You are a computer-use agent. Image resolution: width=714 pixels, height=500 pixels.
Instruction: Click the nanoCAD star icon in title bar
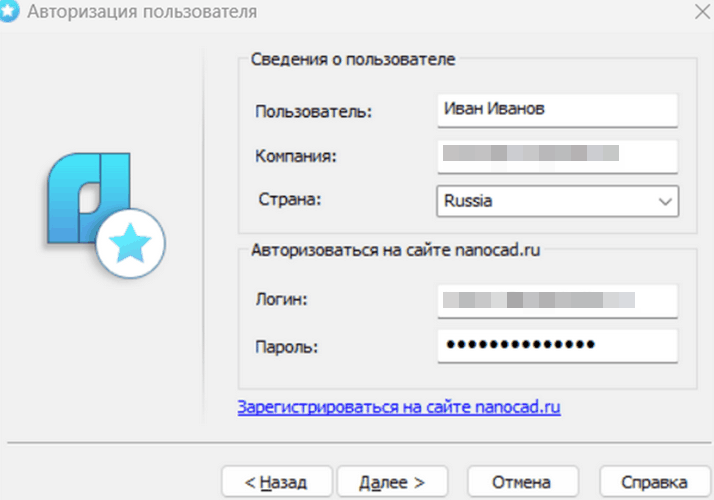coord(8,13)
